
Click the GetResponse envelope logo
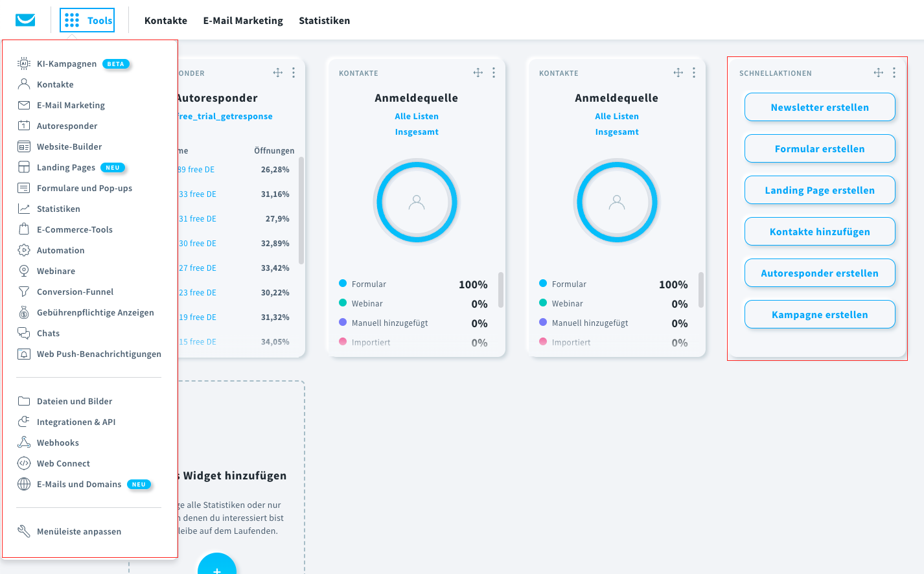(25, 20)
